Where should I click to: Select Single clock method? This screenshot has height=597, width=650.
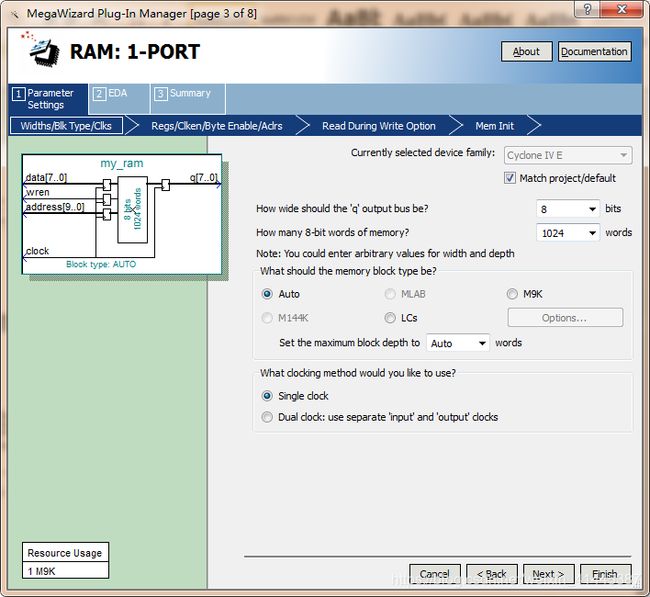(267, 396)
